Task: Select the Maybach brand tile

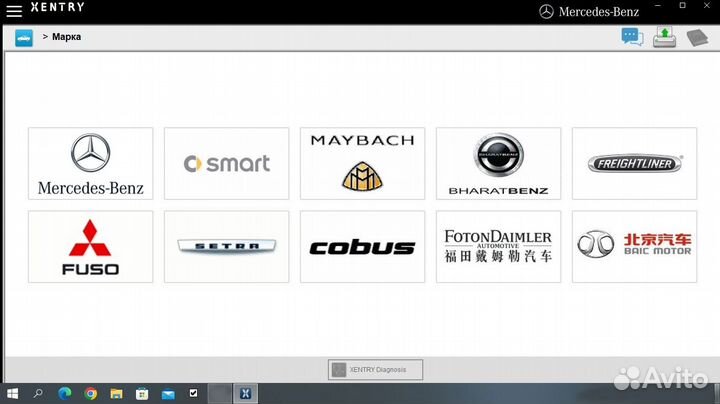Action: point(362,163)
